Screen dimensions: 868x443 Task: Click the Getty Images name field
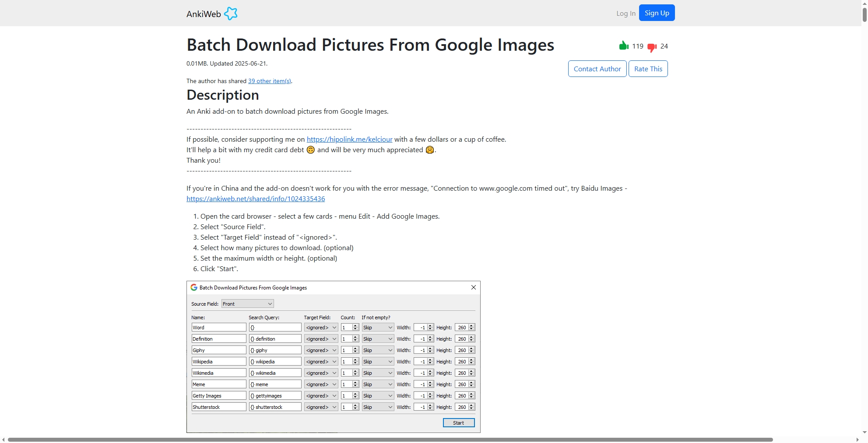coord(219,395)
